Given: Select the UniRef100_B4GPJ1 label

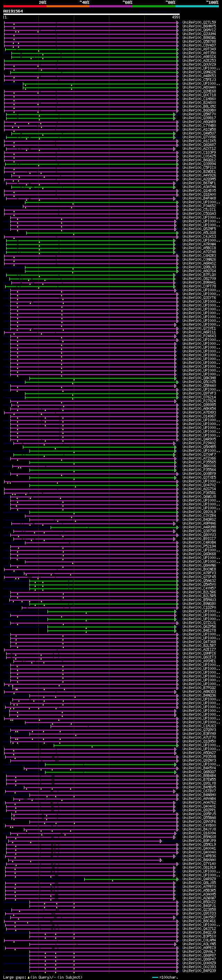Looking at the screenshot, I should 199,906.
